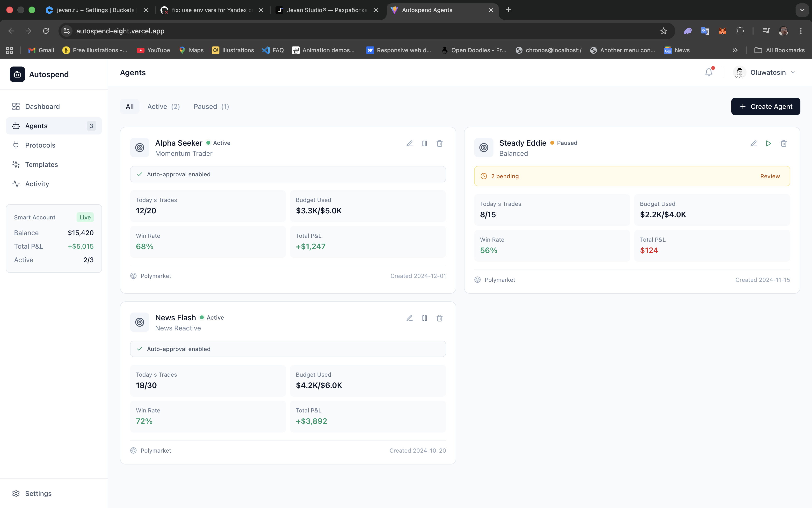Switch to the Jevan Studio tab
Viewport: 812px width, 508px height.
coord(327,10)
